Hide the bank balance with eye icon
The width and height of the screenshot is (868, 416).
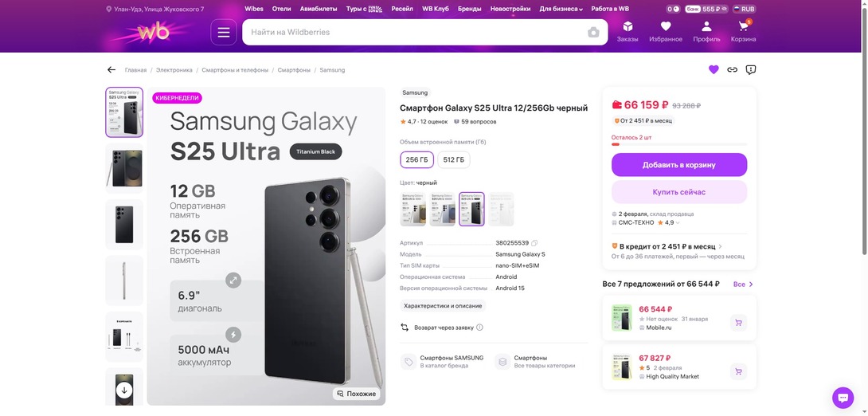724,10
